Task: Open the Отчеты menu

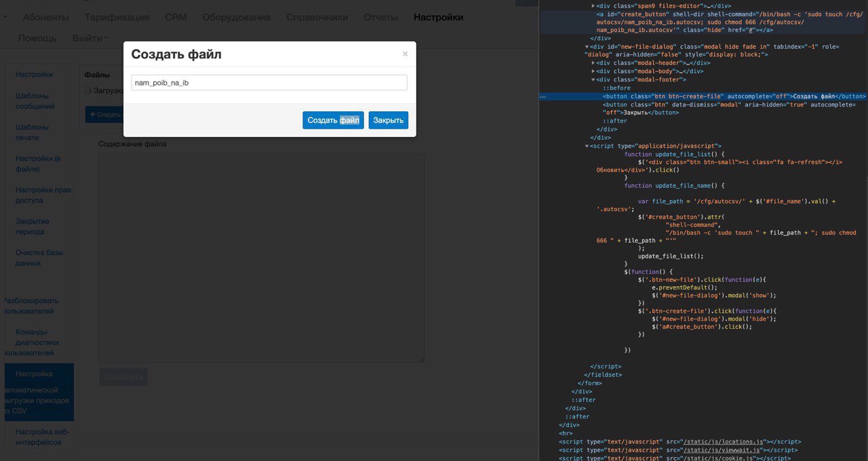Action: [380, 17]
